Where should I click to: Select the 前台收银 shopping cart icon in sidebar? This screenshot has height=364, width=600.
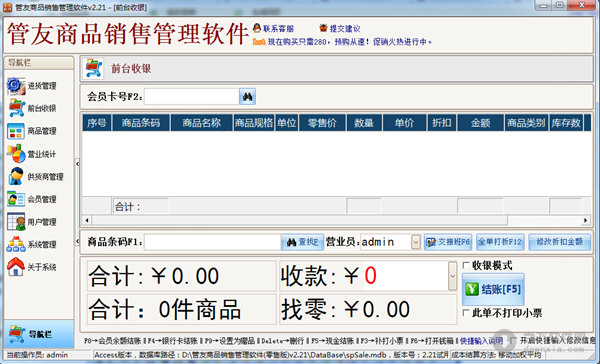[16, 108]
